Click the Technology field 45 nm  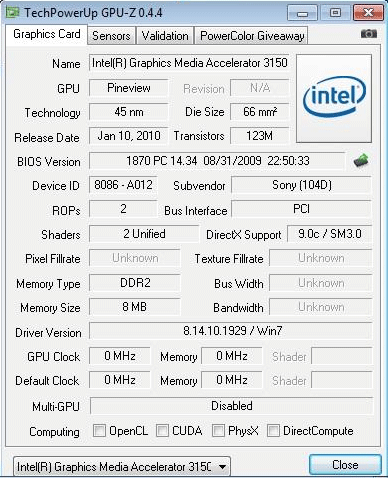point(129,112)
